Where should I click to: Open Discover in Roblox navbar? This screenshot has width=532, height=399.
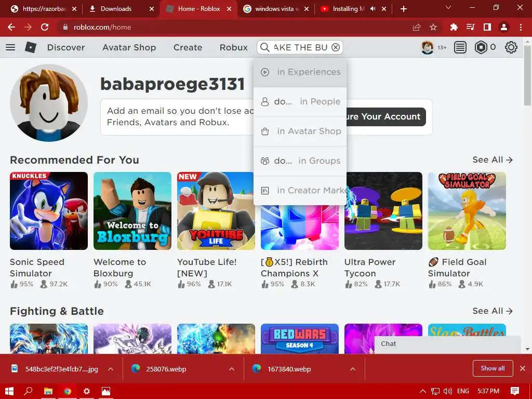pos(66,47)
